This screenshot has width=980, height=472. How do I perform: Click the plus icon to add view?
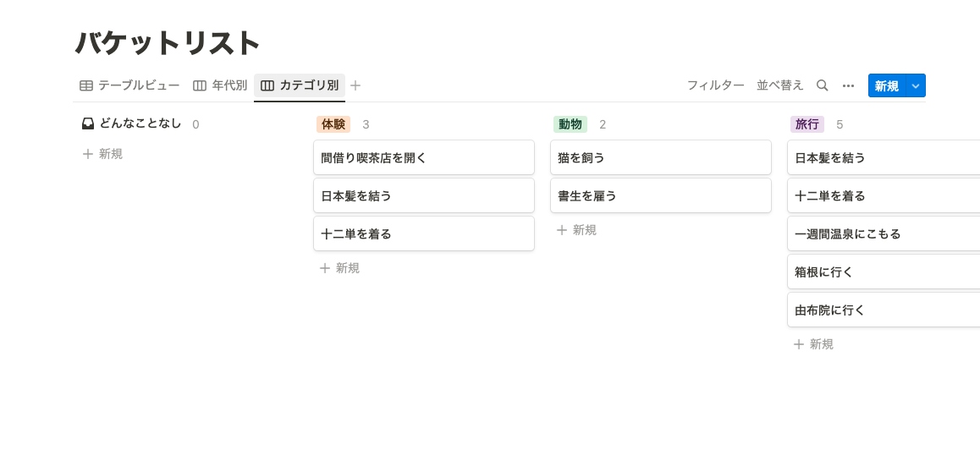[355, 85]
